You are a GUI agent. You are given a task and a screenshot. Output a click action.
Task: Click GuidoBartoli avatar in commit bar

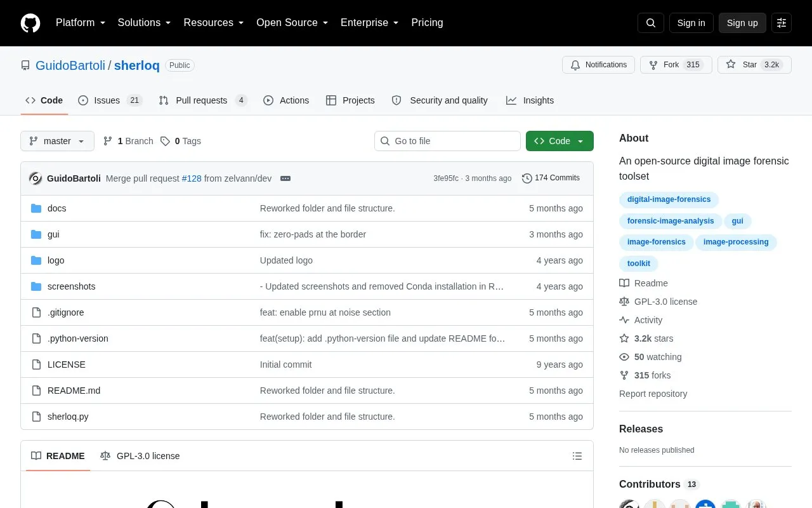[x=36, y=178]
